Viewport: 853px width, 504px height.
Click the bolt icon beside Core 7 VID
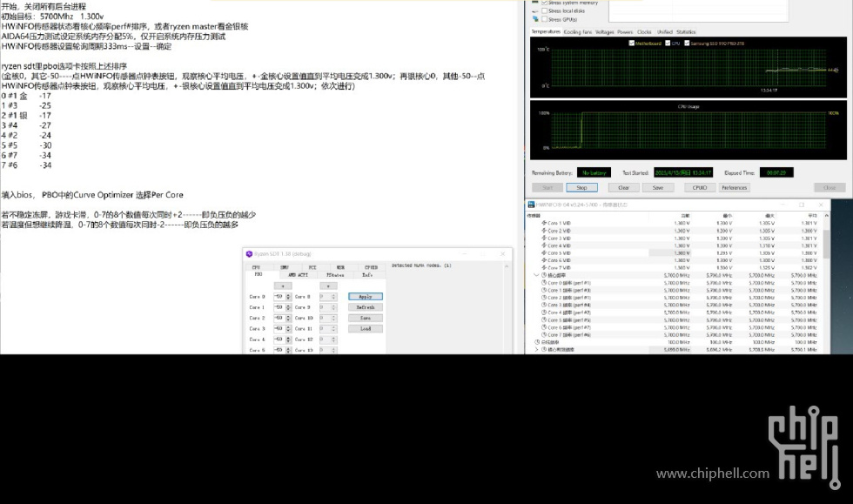point(543,268)
